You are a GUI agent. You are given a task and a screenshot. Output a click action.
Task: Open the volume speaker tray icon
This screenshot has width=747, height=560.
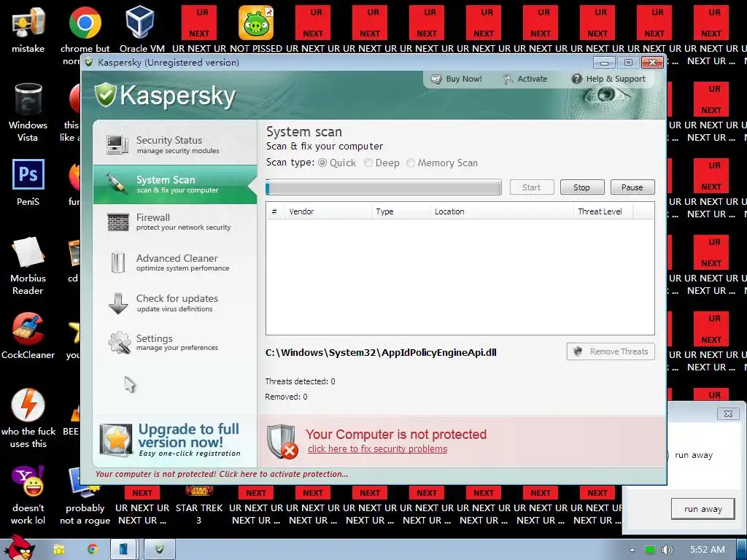click(667, 550)
